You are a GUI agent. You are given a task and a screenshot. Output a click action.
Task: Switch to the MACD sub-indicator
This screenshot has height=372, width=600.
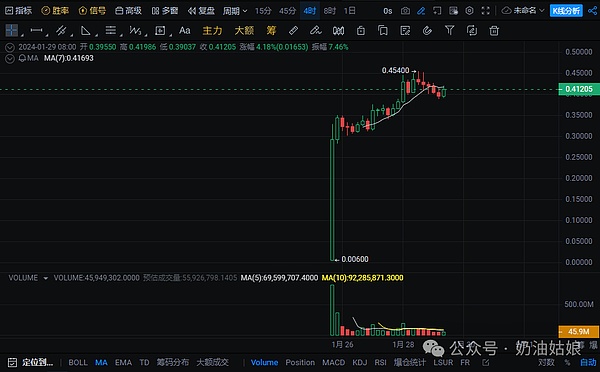tap(333, 362)
